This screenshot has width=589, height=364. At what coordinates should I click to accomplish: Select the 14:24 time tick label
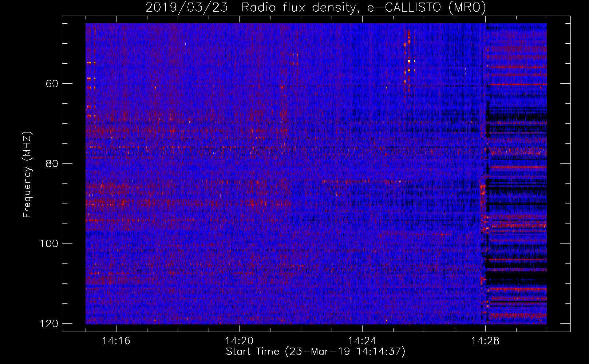(x=362, y=341)
